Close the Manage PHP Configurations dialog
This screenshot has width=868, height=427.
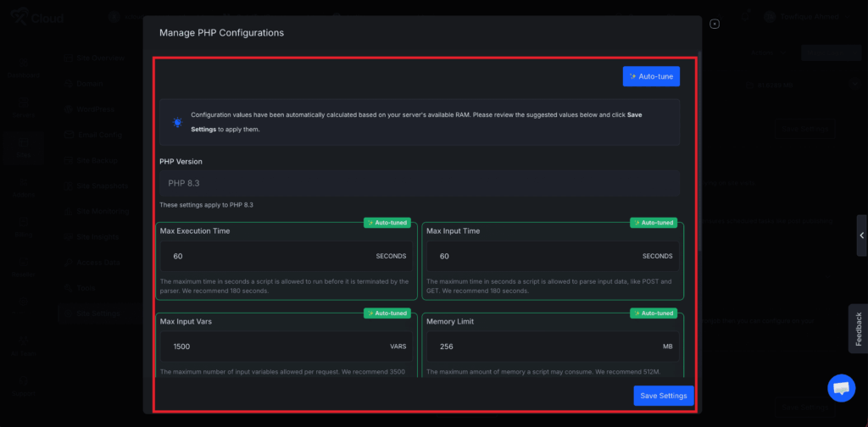tap(715, 24)
